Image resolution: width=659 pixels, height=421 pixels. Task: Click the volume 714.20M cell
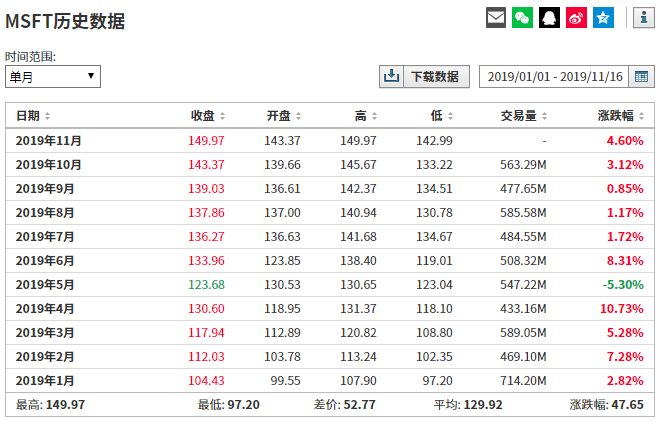[523, 380]
